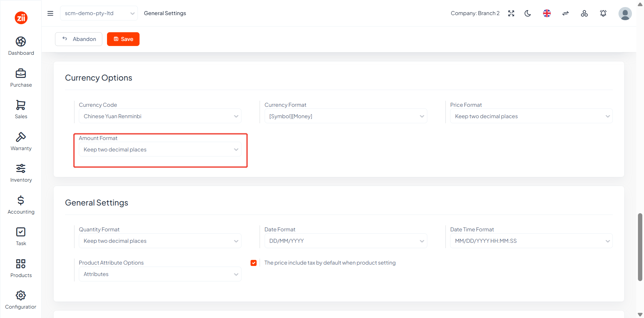This screenshot has height=318, width=644.
Task: Open the scm-demo-pty-ltd tenant selector
Action: 99,13
